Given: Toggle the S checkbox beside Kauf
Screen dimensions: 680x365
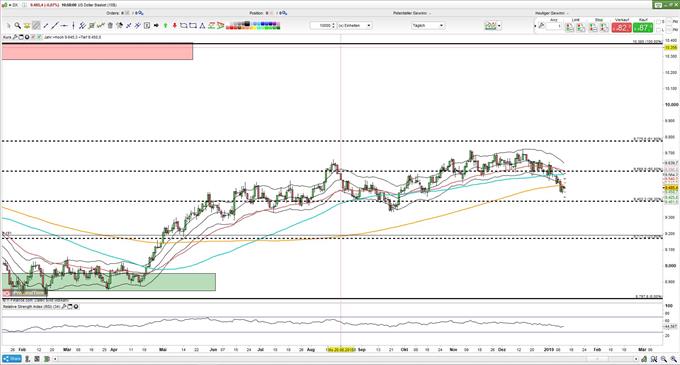Looking at the screenshot, I should 658,22.
